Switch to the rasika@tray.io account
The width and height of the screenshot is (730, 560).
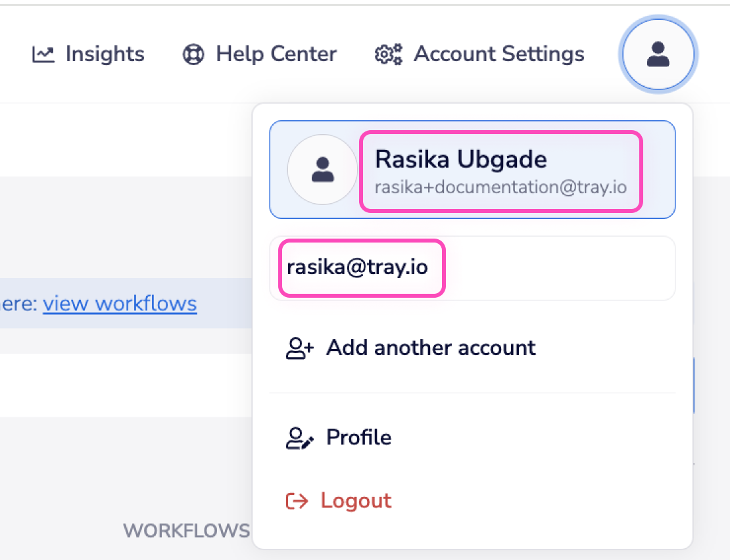click(x=357, y=268)
